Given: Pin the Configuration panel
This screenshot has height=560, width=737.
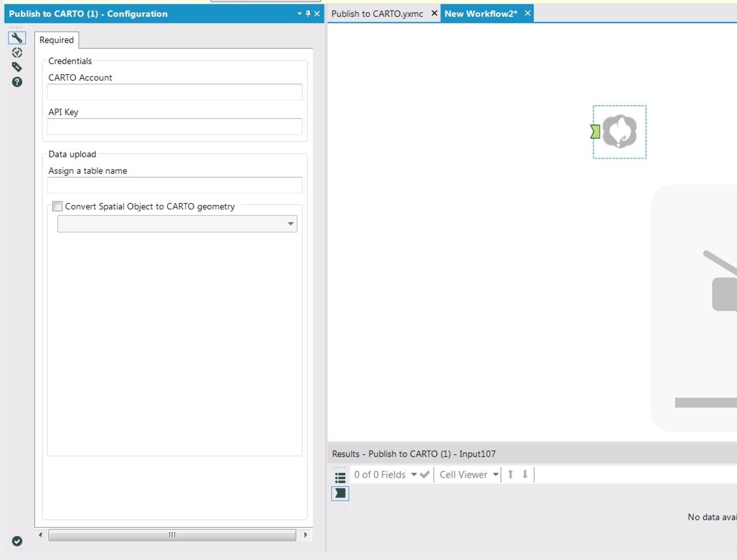Looking at the screenshot, I should tap(308, 14).
